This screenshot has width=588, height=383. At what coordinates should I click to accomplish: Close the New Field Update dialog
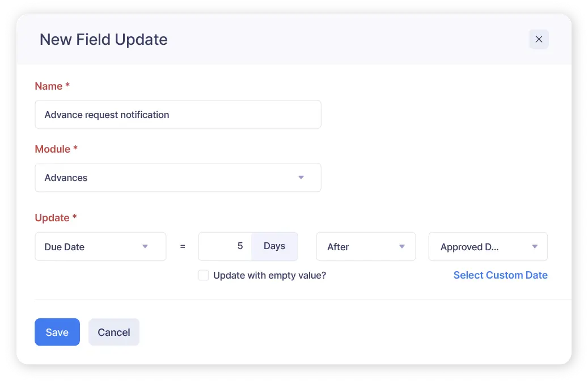[539, 39]
